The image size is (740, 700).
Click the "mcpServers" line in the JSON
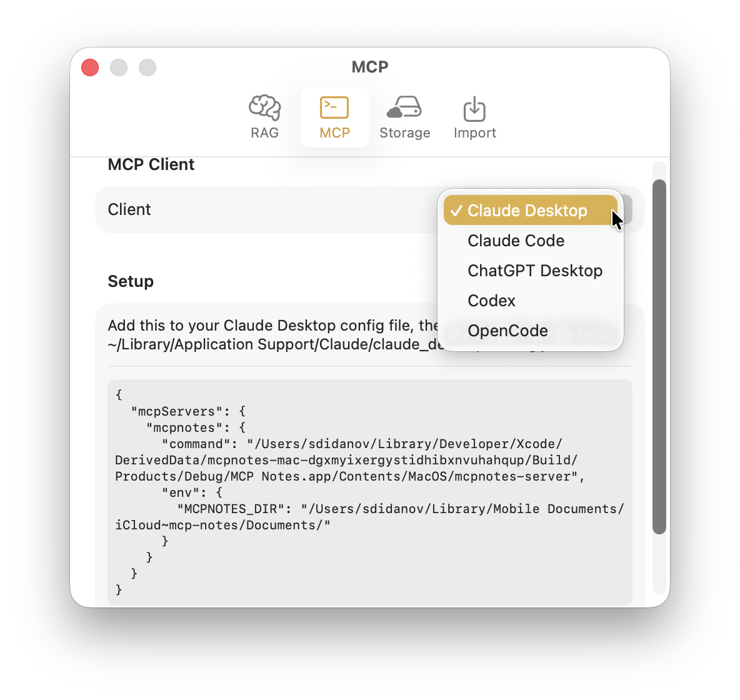click(x=188, y=412)
